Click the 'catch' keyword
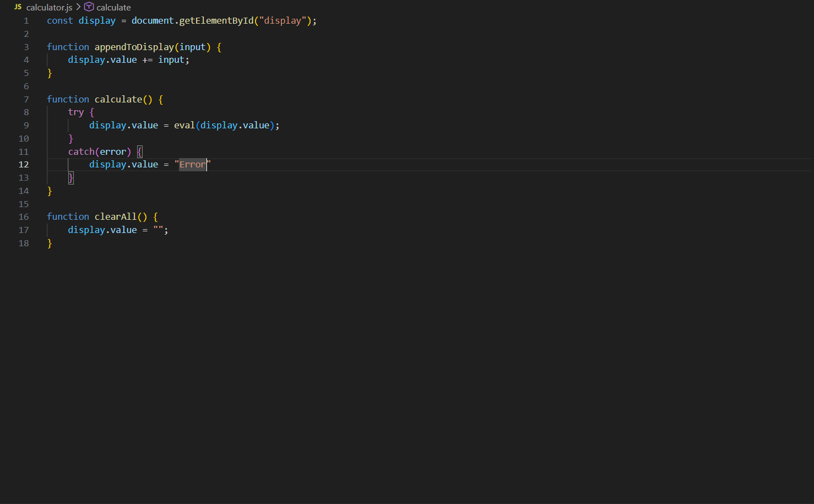This screenshot has width=814, height=504. 82,152
